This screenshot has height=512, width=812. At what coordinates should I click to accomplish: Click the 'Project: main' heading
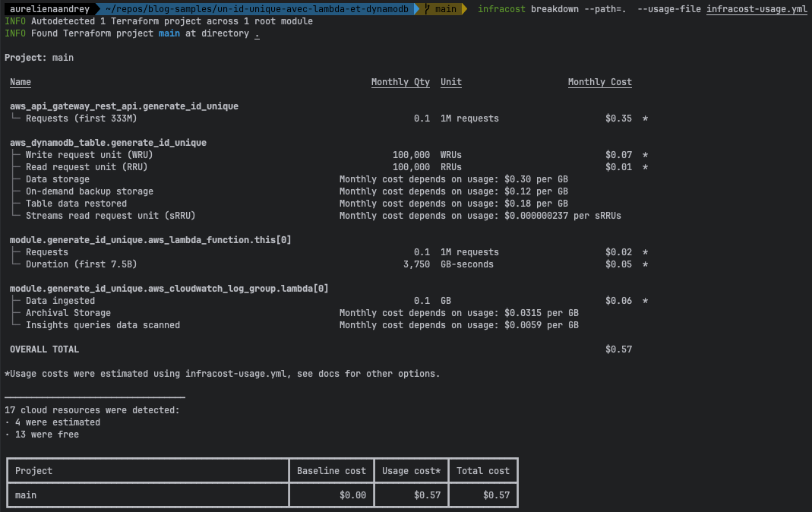[39, 58]
